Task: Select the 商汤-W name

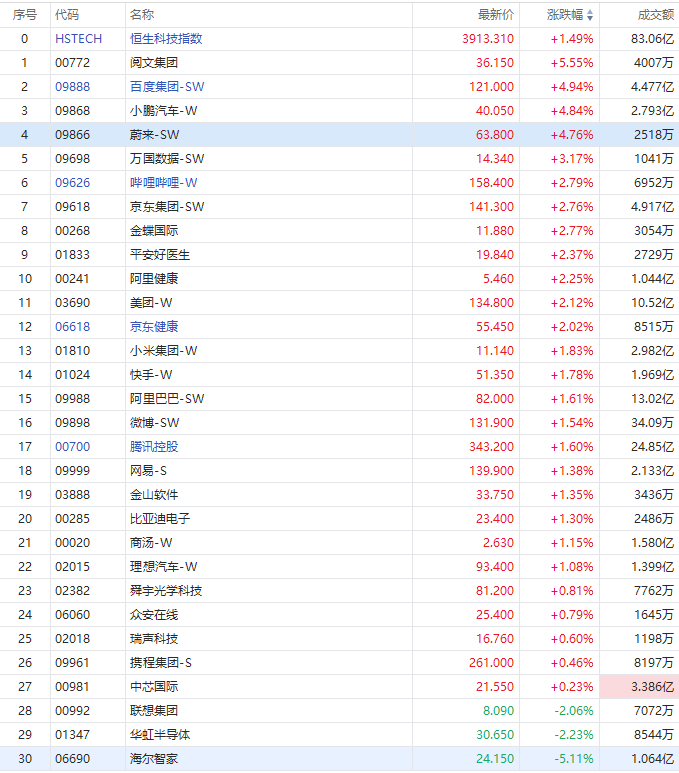Action: pos(151,543)
